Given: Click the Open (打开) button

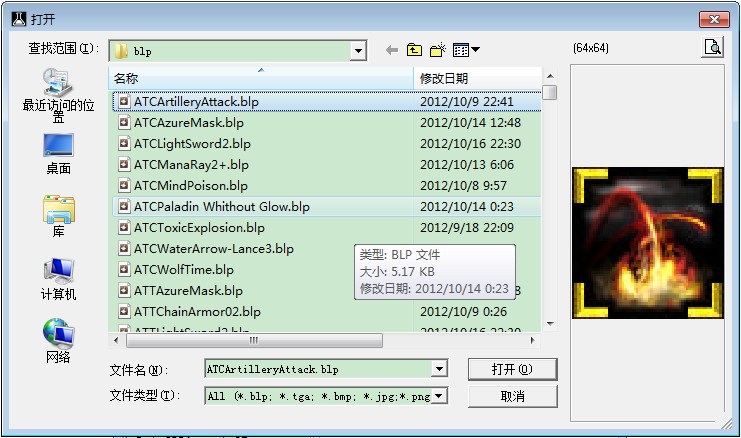Looking at the screenshot, I should pyautogui.click(x=512, y=369).
